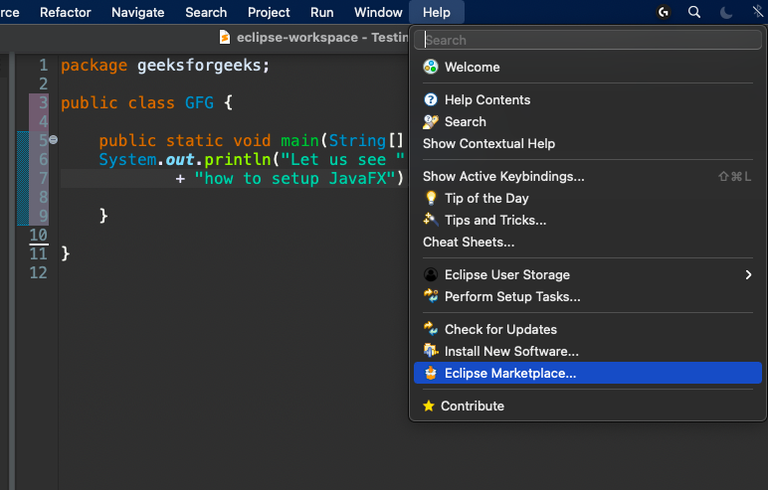768x490 pixels.
Task: Select Show Contextual Help
Action: [489, 144]
